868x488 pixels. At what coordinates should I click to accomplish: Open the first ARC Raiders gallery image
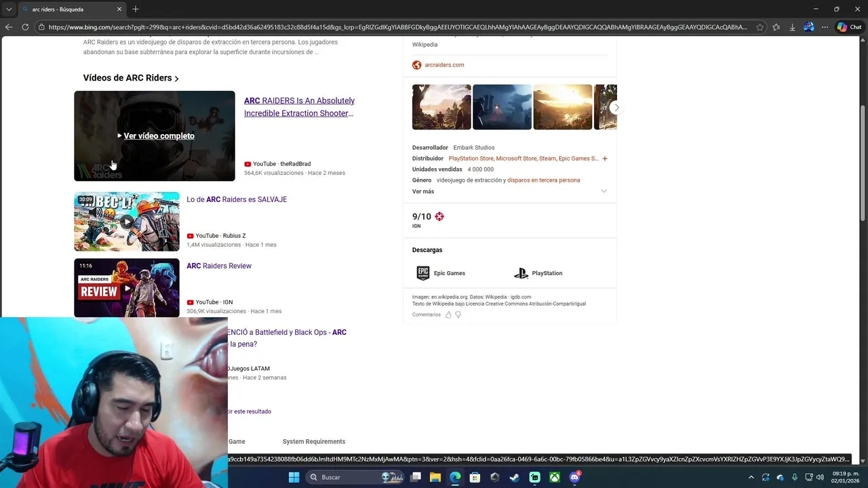(x=441, y=107)
